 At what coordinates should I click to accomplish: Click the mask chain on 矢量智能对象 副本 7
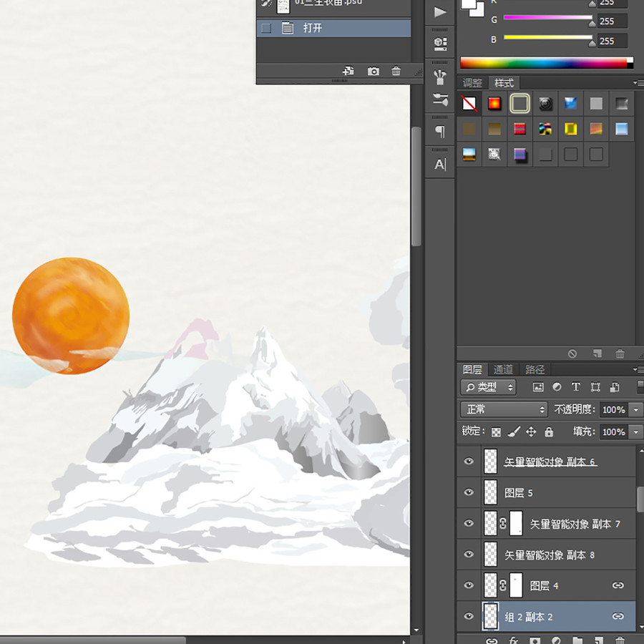[x=503, y=524]
